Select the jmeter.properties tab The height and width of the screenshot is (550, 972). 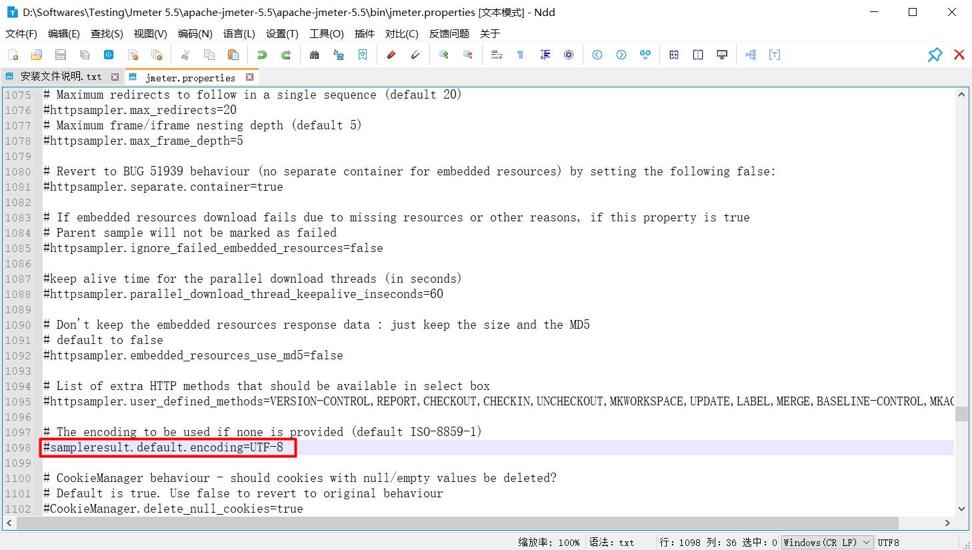tap(190, 78)
